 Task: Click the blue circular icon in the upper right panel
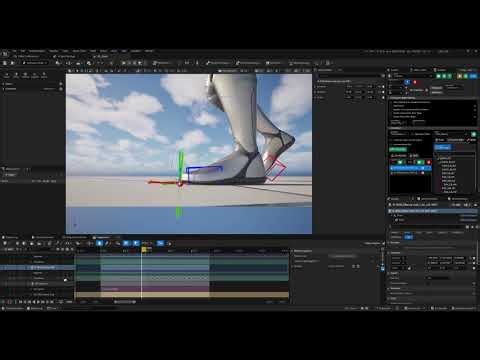tap(407, 82)
